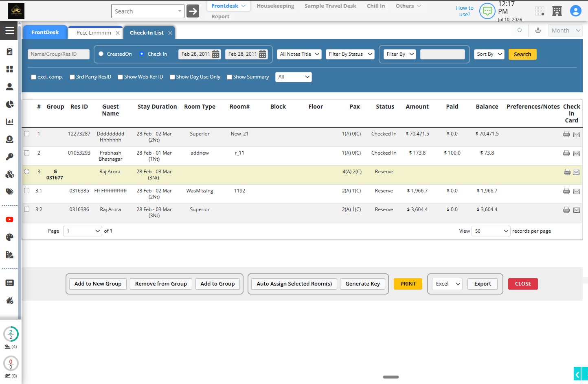
Task: Click the go arrow beside the search box
Action: [193, 11]
